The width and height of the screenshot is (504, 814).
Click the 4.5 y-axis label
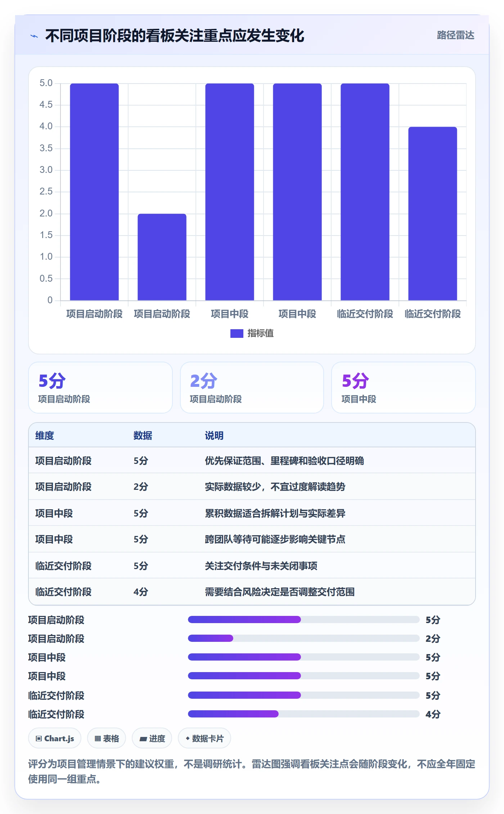(46, 105)
